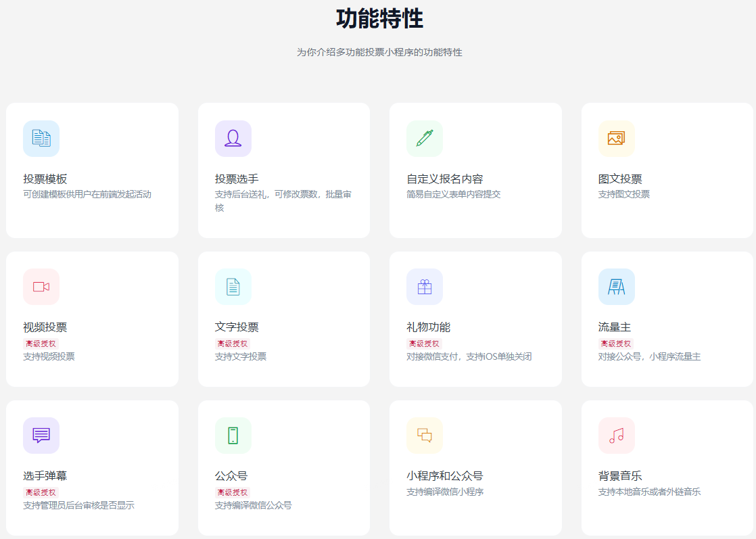Click the 投票选手 user profile icon

point(233,139)
